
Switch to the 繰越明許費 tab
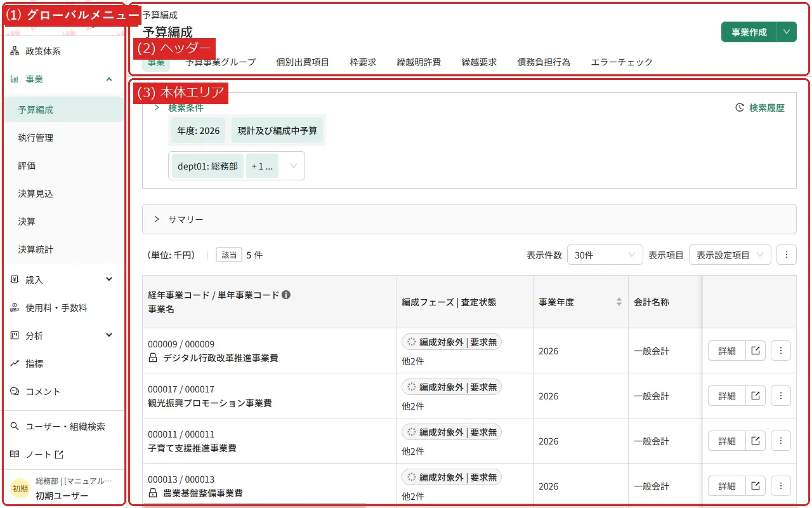(x=419, y=62)
